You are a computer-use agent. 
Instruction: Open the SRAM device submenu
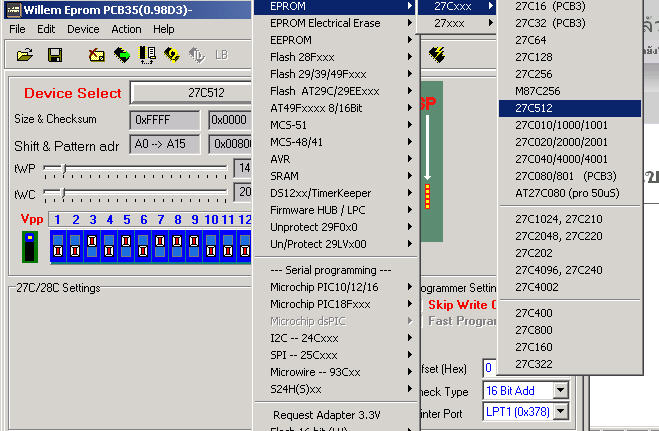pos(337,176)
